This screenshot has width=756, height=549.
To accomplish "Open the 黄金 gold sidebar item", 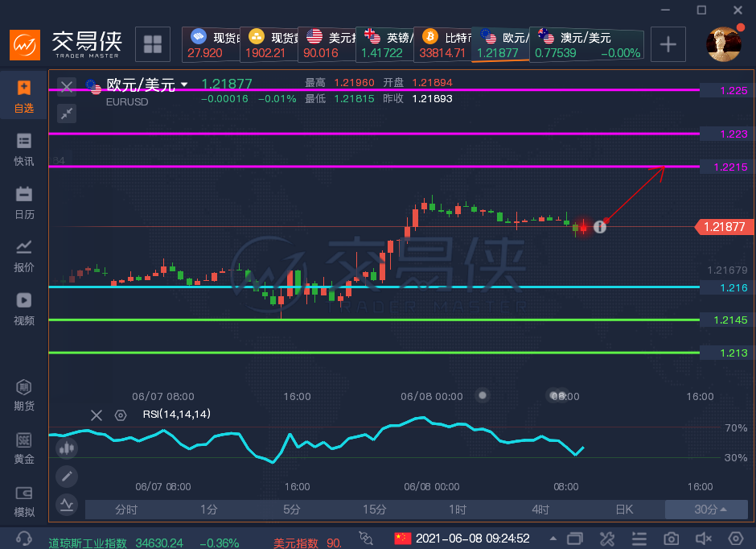I will pyautogui.click(x=23, y=448).
